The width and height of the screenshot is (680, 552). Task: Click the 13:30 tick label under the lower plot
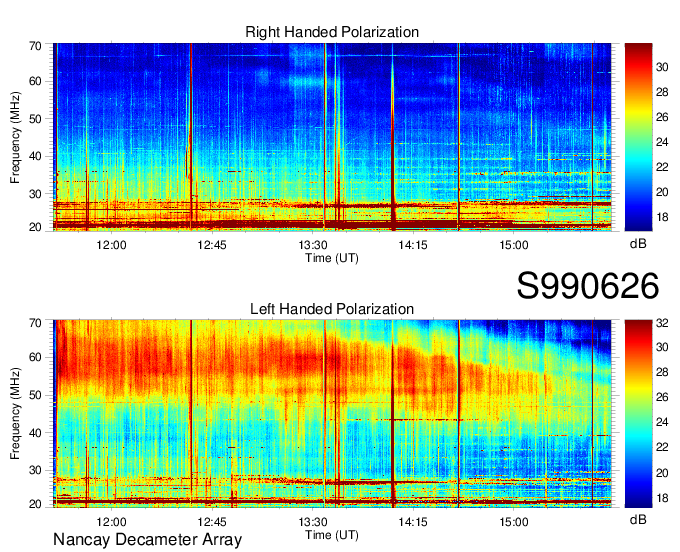point(313,522)
